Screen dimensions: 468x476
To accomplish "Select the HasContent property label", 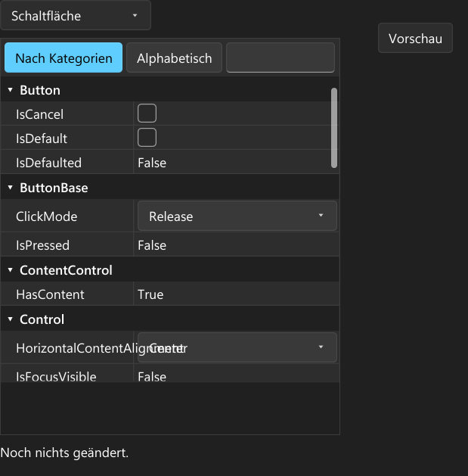I will tap(50, 294).
